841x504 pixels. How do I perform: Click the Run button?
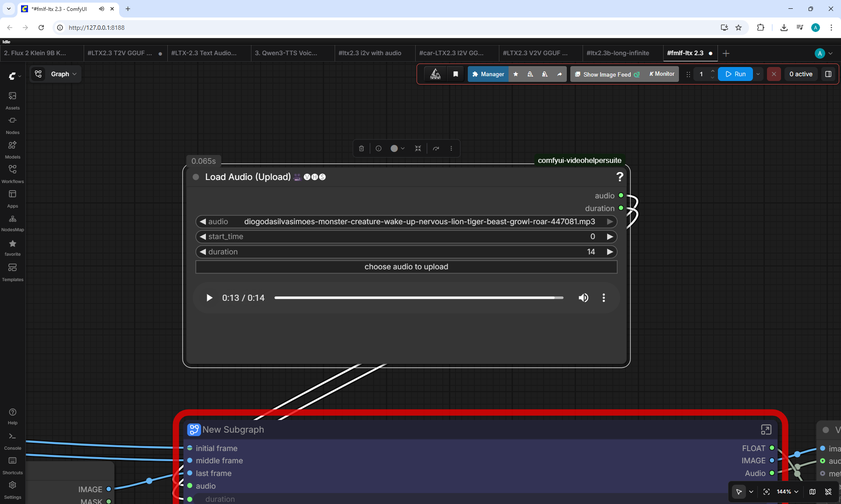coord(735,74)
